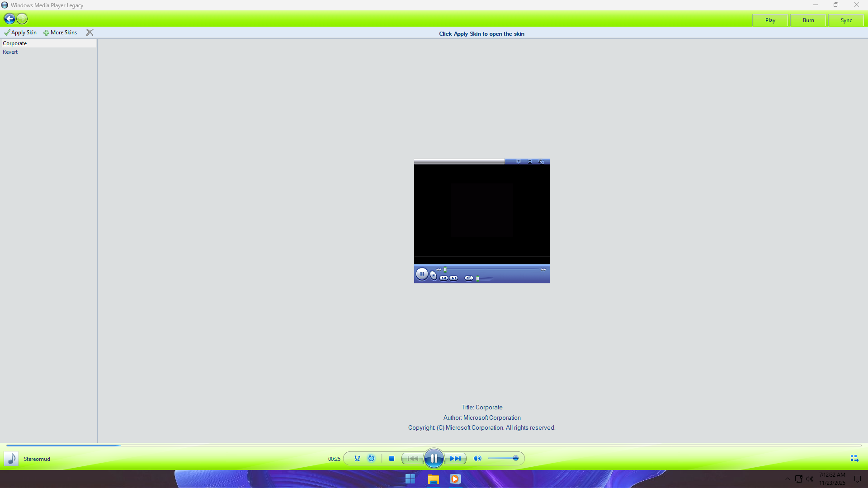Click the volume slider knob

click(x=515, y=459)
